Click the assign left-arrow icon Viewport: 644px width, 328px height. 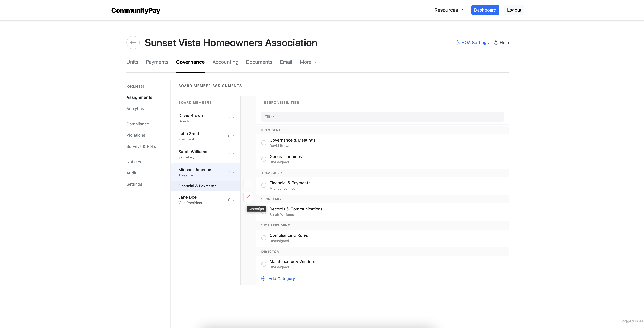coord(248,184)
